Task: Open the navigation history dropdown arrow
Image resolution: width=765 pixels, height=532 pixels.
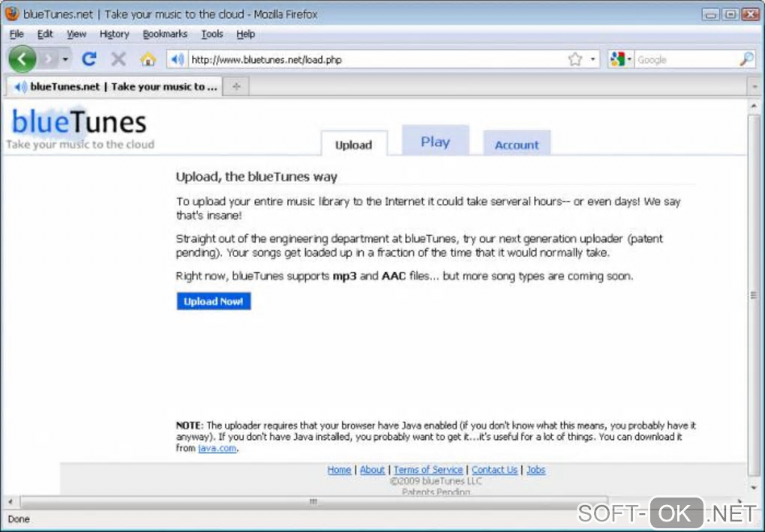Action: pyautogui.click(x=65, y=59)
